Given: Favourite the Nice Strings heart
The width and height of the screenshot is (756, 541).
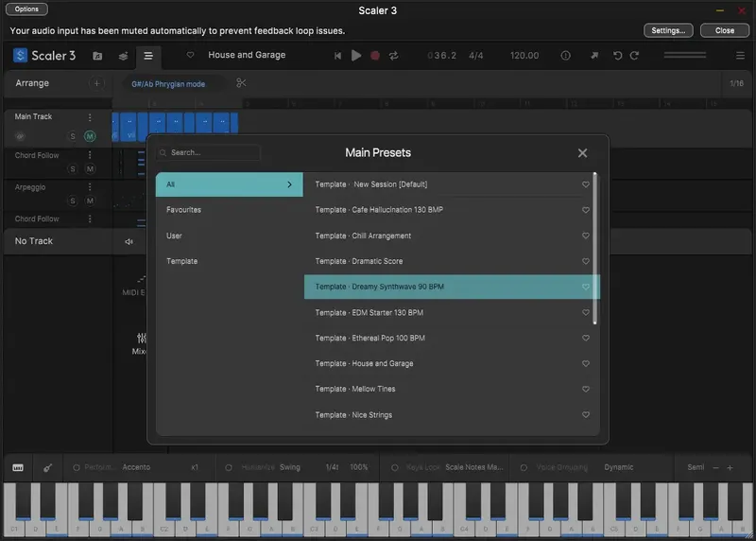Looking at the screenshot, I should point(585,414).
